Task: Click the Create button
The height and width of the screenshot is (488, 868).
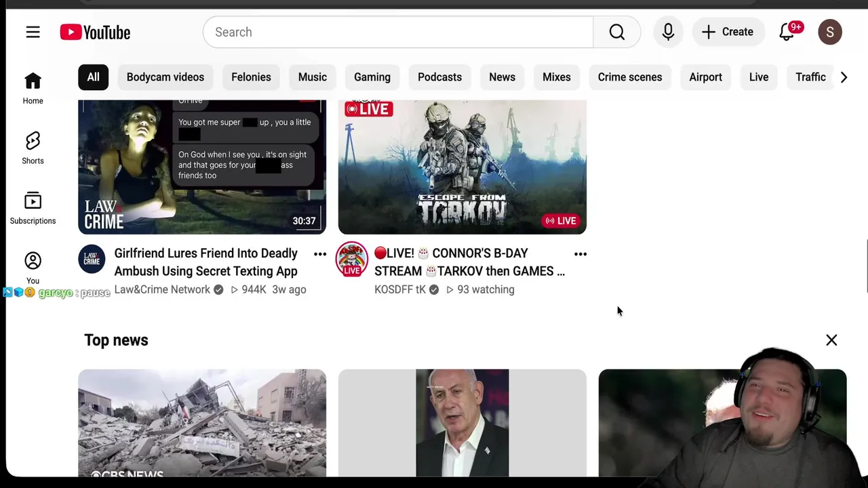Action: pyautogui.click(x=727, y=32)
